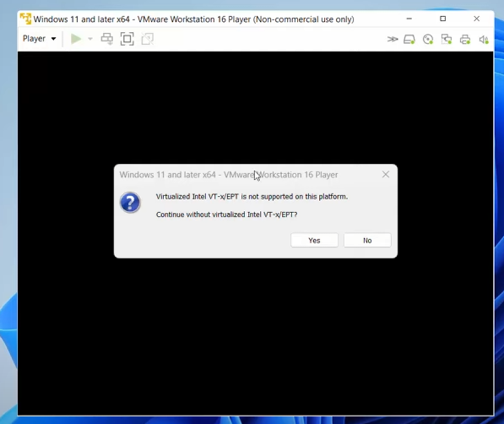504x424 pixels.
Task: Click the Unity mode icon
Action: point(147,39)
